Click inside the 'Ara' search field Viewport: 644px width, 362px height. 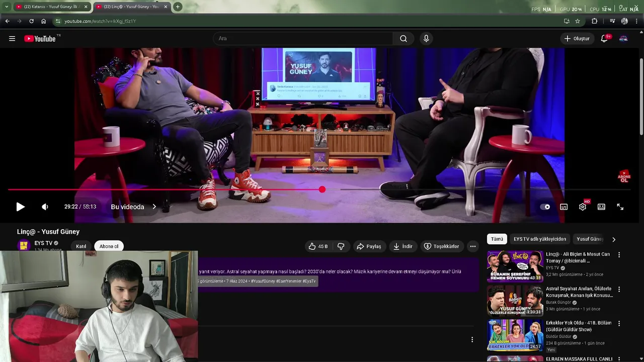point(303,39)
